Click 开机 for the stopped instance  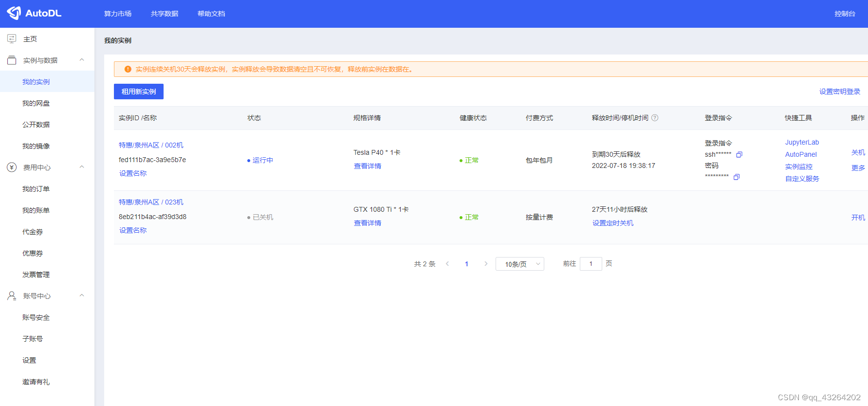click(x=858, y=218)
